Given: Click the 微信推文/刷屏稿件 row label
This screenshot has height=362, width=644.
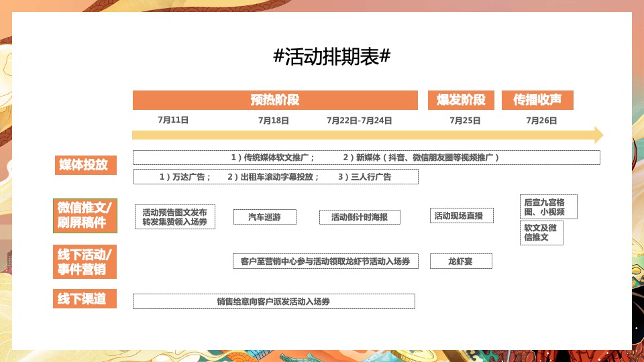Looking at the screenshot, I should coord(85,216).
